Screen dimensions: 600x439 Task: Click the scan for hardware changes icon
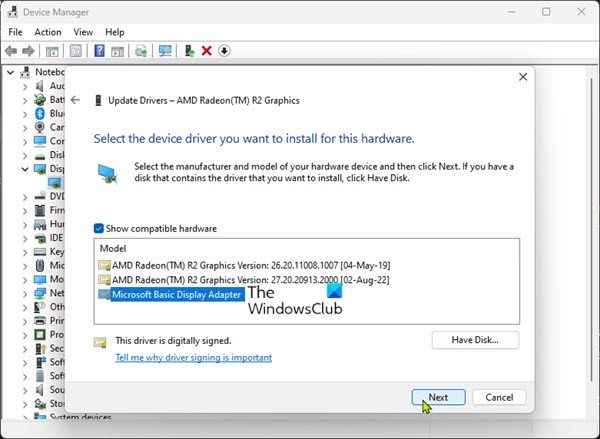point(165,51)
